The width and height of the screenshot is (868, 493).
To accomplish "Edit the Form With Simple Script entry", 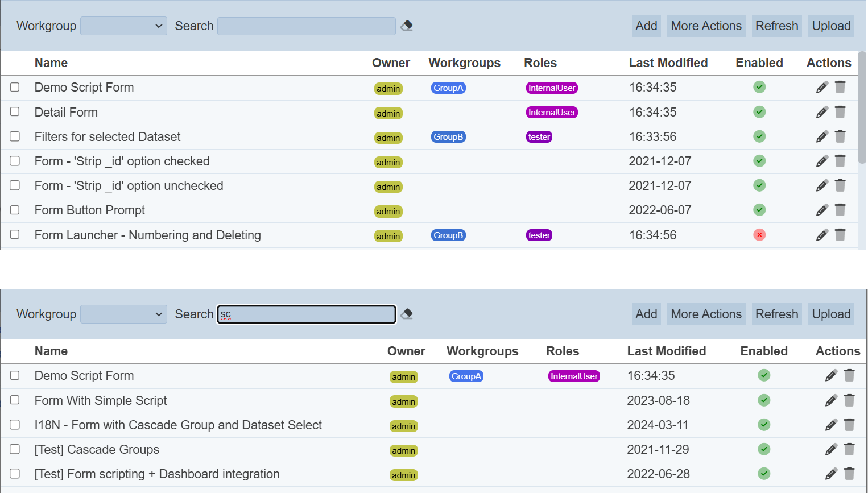I will click(x=830, y=400).
